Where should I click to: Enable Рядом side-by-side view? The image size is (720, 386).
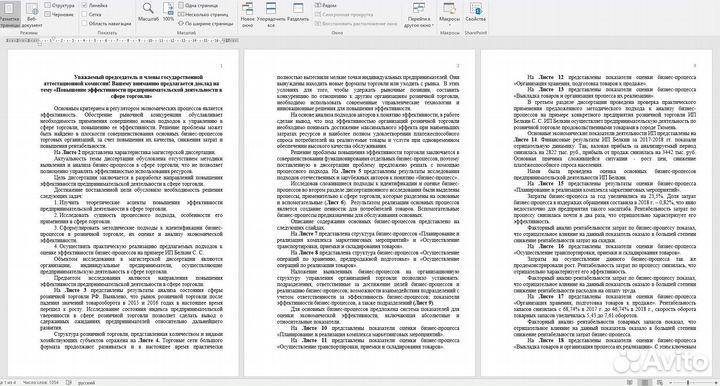pyautogui.click(x=326, y=6)
